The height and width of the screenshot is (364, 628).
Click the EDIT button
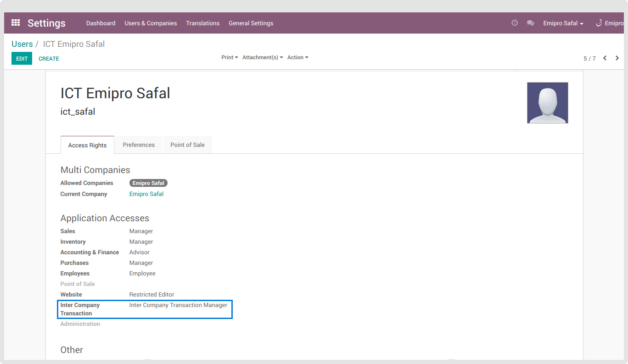coord(22,59)
